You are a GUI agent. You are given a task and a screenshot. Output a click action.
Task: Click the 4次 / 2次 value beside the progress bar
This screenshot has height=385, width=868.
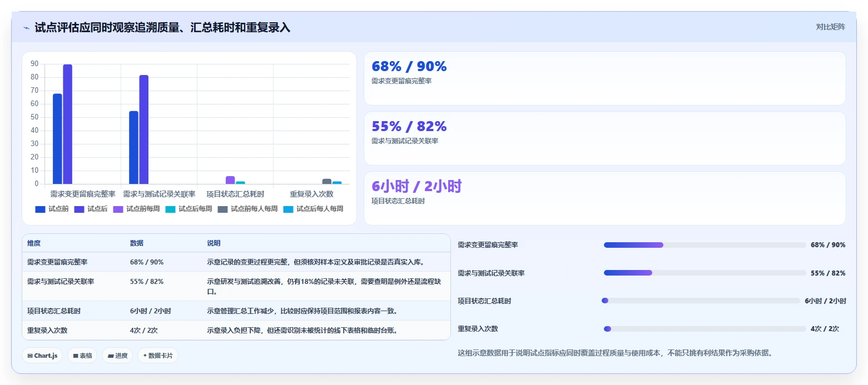pyautogui.click(x=825, y=329)
